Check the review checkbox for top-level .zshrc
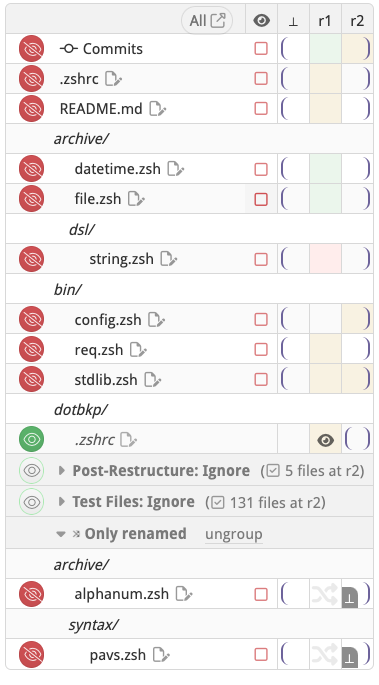The height and width of the screenshot is (685, 379). point(261,79)
